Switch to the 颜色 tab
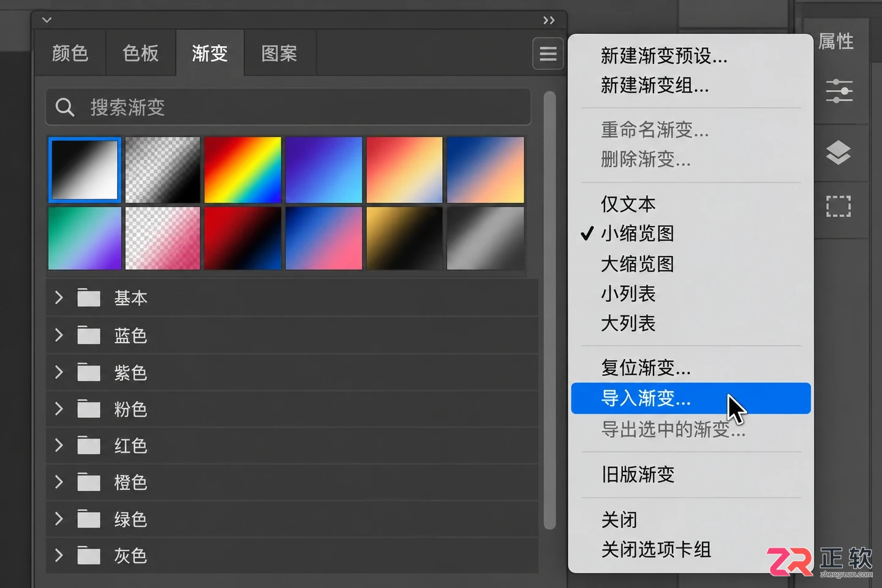 click(70, 53)
